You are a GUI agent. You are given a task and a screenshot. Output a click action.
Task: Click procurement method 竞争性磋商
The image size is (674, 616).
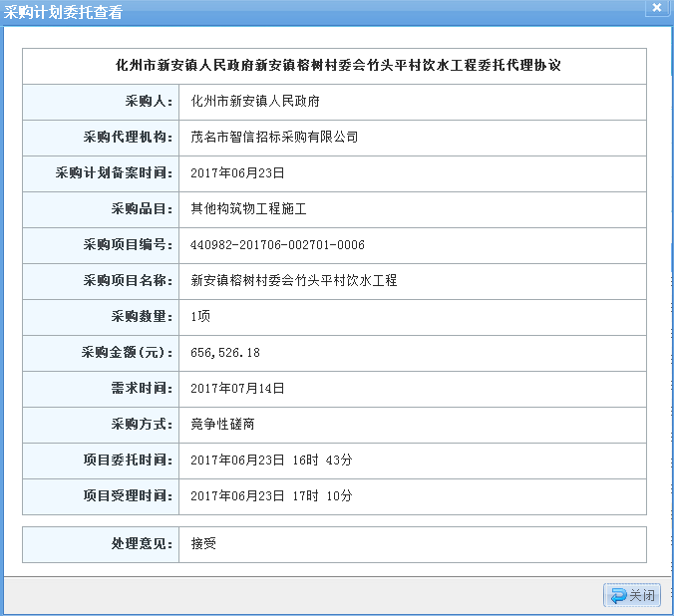coord(222,425)
